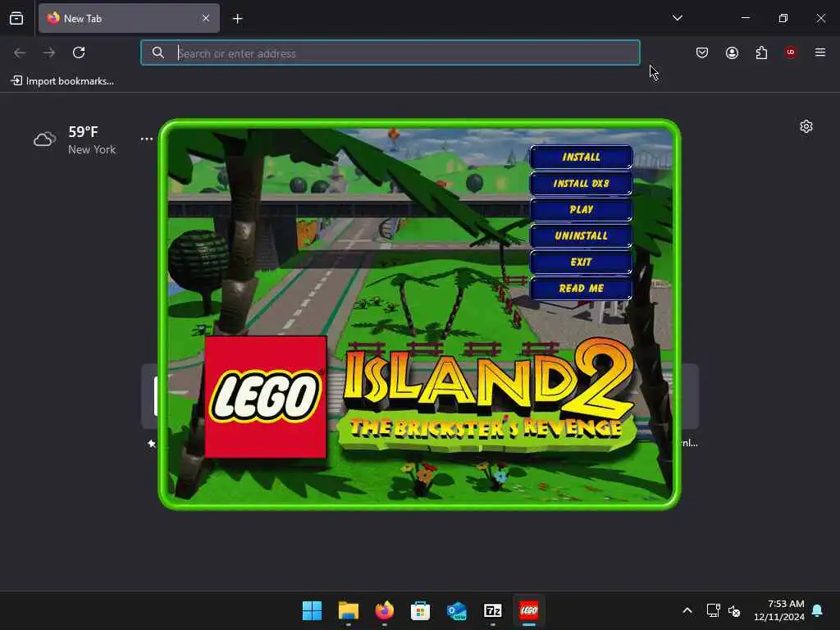Reload the page with refresh icon

tap(79, 52)
